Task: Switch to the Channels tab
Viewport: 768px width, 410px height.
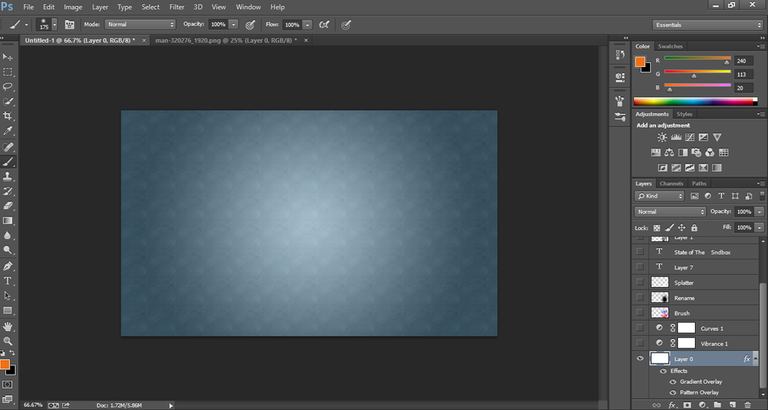Action: point(671,184)
